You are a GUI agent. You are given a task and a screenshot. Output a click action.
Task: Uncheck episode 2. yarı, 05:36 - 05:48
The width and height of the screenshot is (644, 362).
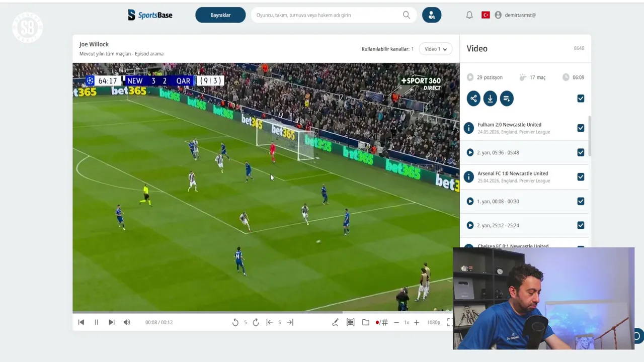tap(581, 152)
